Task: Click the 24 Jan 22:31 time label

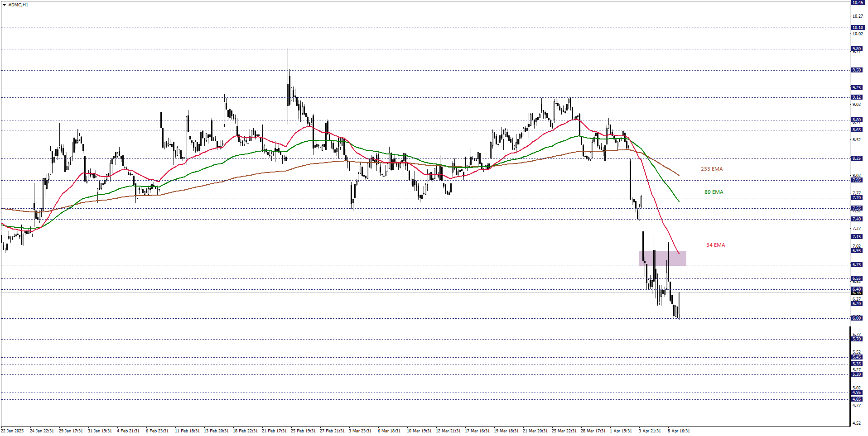Action: 42,431
